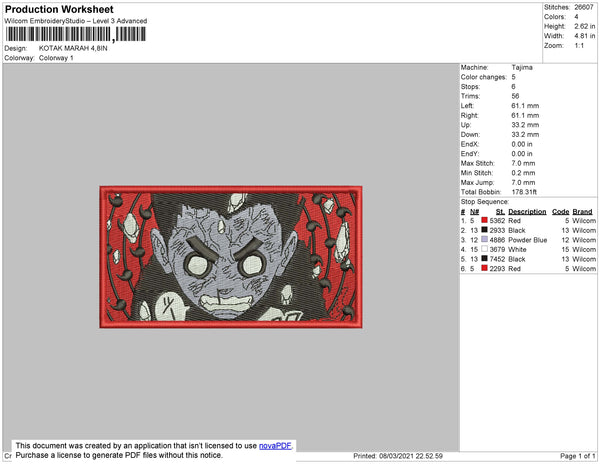Click the 'Stop Sequence:' heading
600x464 pixels.
click(485, 202)
